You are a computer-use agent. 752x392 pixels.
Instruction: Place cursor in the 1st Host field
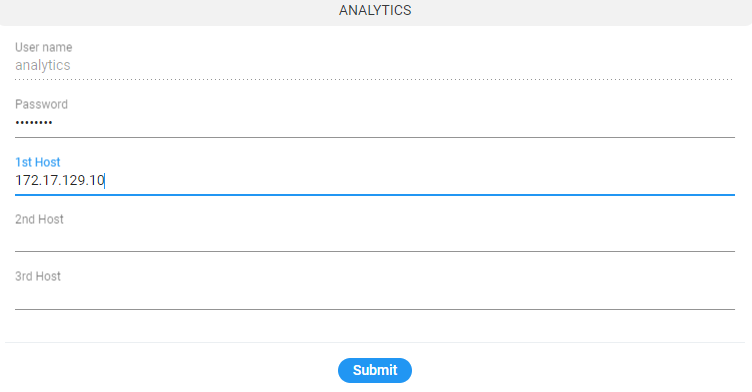click(375, 180)
